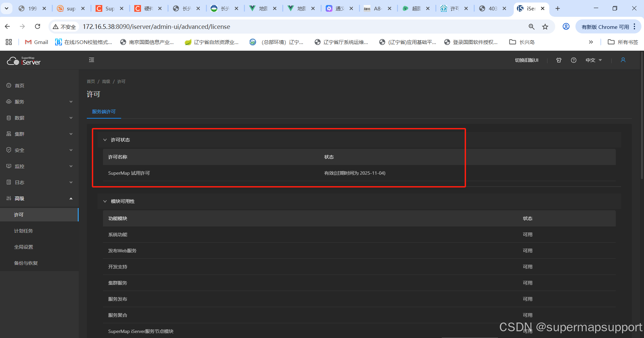Click the 监控 monitor sidebar icon
Image resolution: width=644 pixels, height=338 pixels.
[9, 166]
